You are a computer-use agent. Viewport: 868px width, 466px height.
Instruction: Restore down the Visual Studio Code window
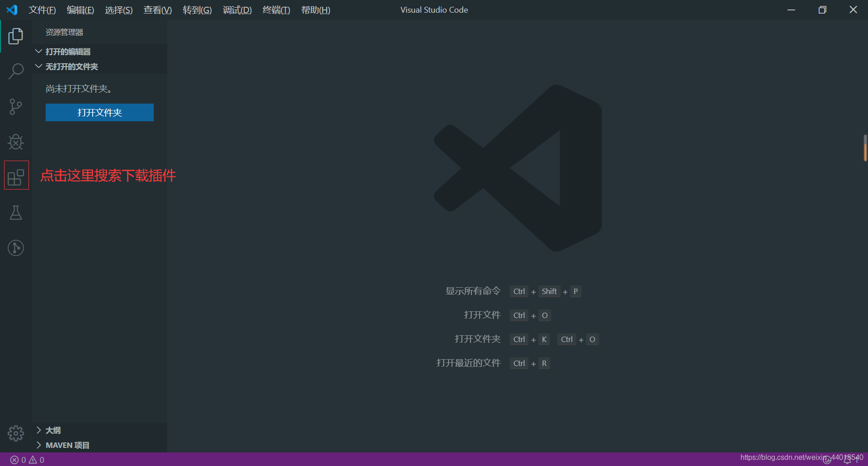click(x=822, y=10)
